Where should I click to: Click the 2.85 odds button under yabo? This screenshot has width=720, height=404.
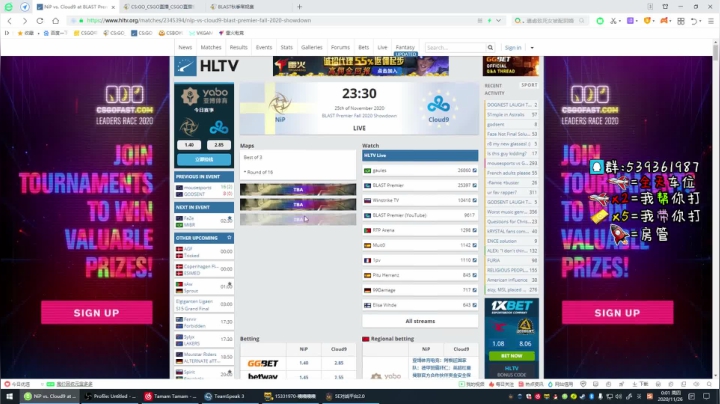point(219,145)
